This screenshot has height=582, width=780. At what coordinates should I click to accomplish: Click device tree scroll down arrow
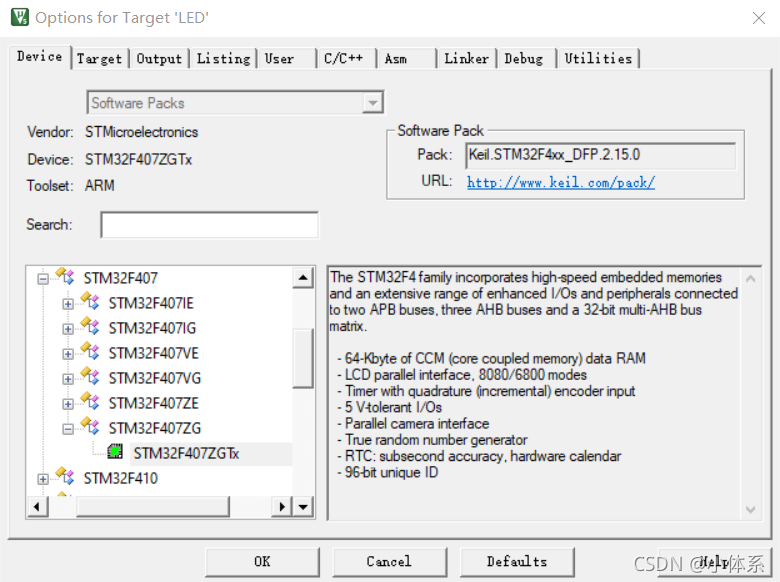[302, 507]
